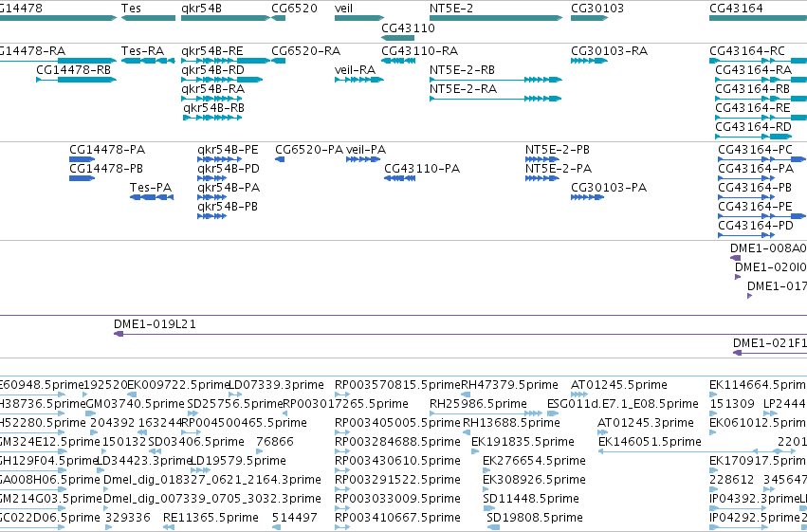Image resolution: width=807 pixels, height=532 pixels.
Task: Click the qkr54B-PB protein label
Action: pos(227,207)
